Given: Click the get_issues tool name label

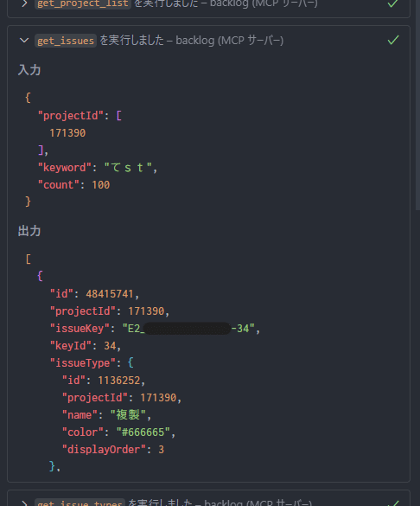Looking at the screenshot, I should point(66,41).
